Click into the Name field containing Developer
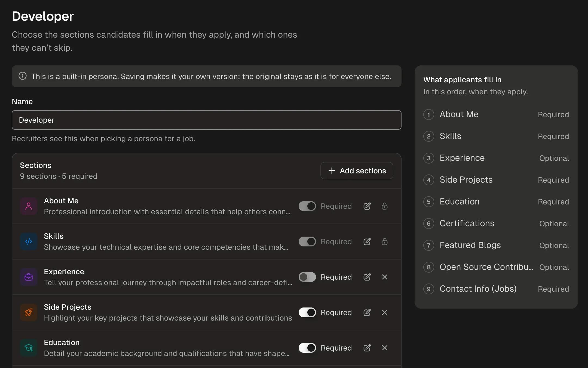Screen dimensions: 588x368 tap(206, 120)
